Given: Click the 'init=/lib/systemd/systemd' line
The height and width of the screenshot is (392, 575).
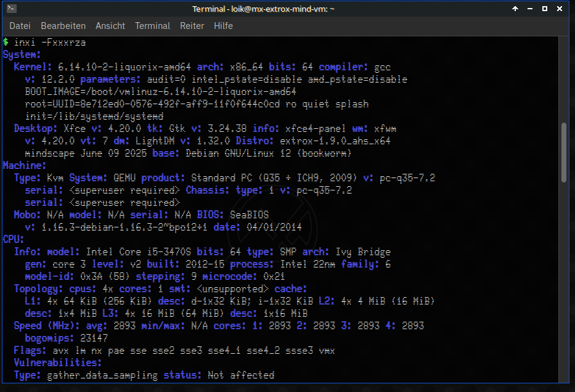Looking at the screenshot, I should click(x=94, y=116).
